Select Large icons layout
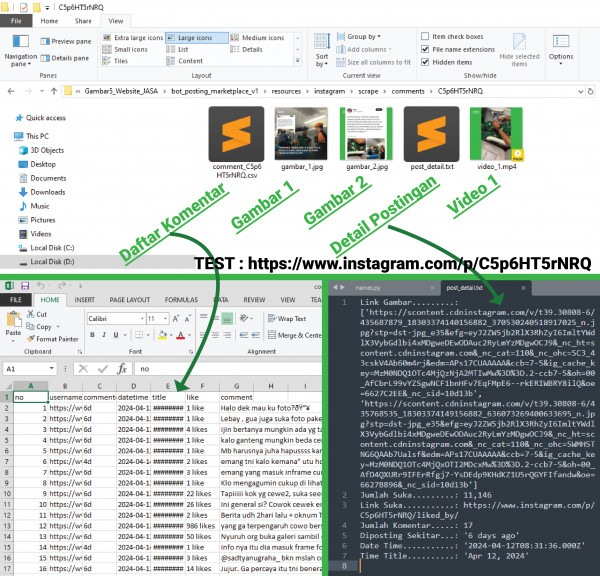 point(197,38)
